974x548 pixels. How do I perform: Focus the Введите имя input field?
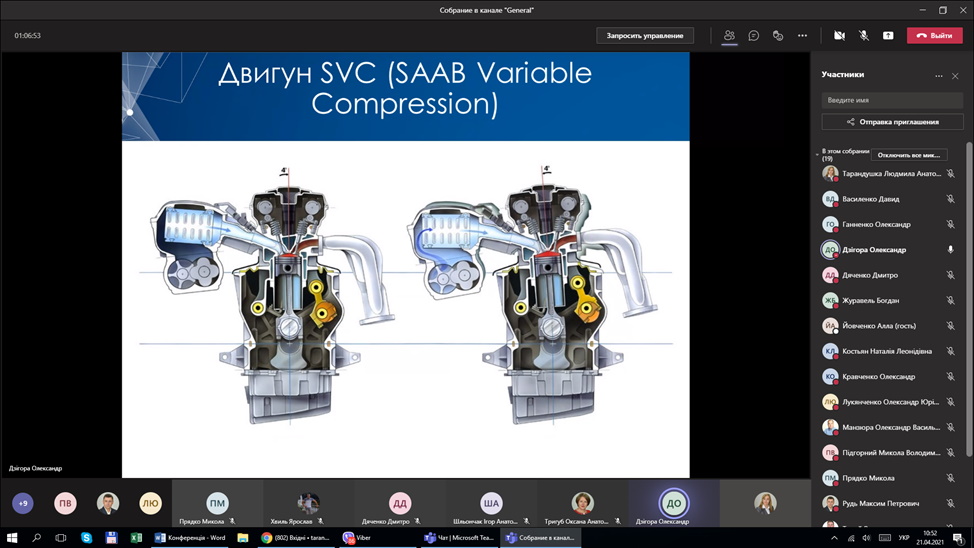(892, 100)
